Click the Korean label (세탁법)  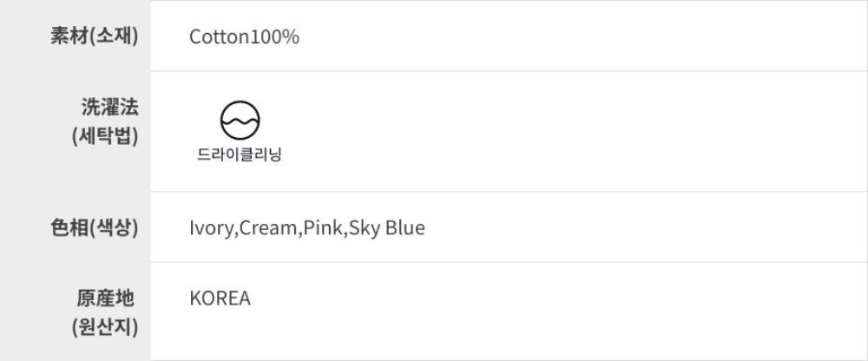click(x=106, y=137)
